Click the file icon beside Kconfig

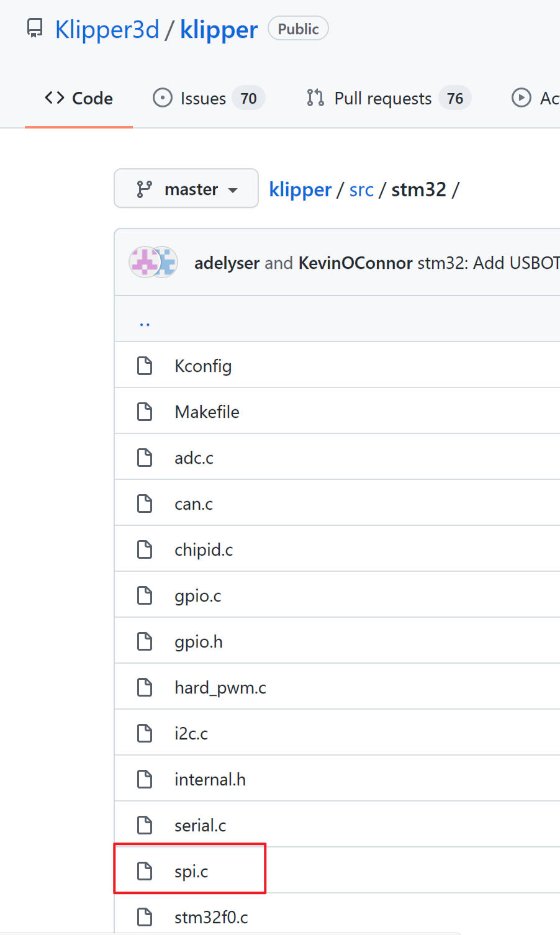(x=145, y=366)
